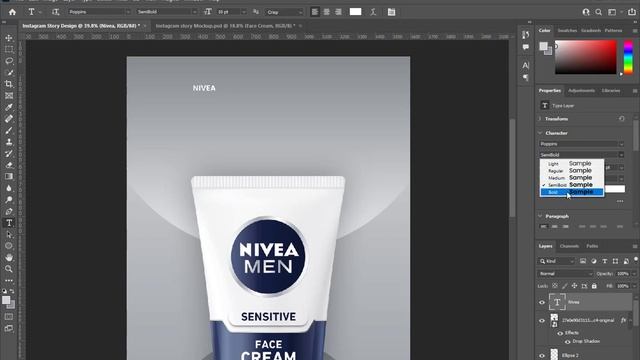Select the Frame tool
The image size is (640, 360).
(9, 96)
